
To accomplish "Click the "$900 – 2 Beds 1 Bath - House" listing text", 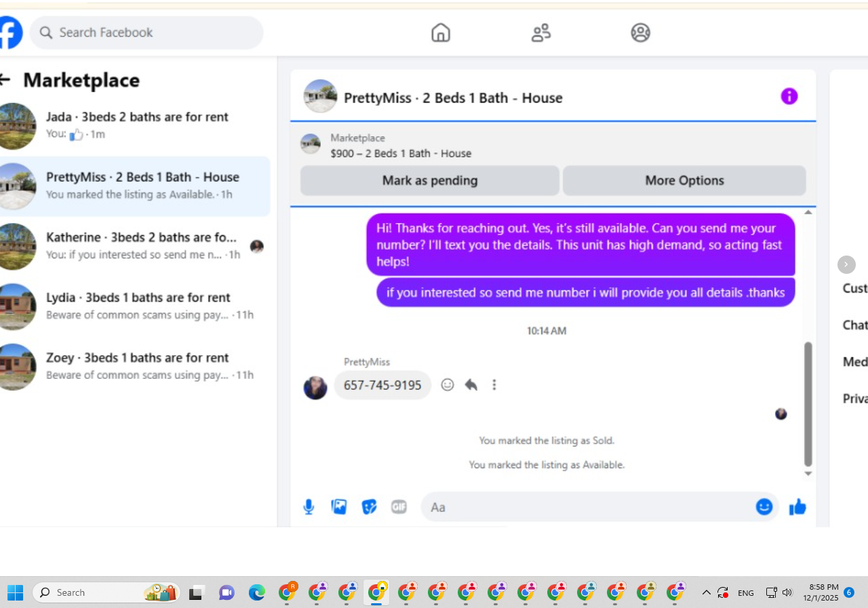I will tap(401, 153).
